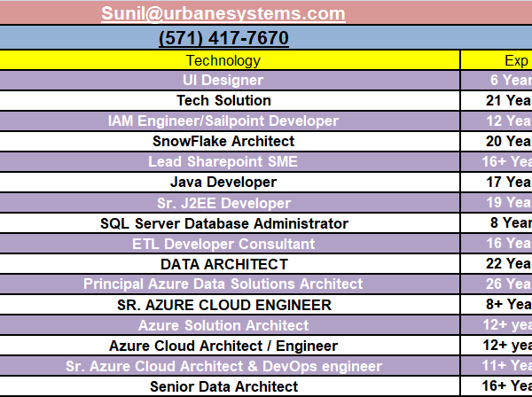Click the Senior Data Architect cell
Screen dimensions: 532x397
(x=223, y=386)
